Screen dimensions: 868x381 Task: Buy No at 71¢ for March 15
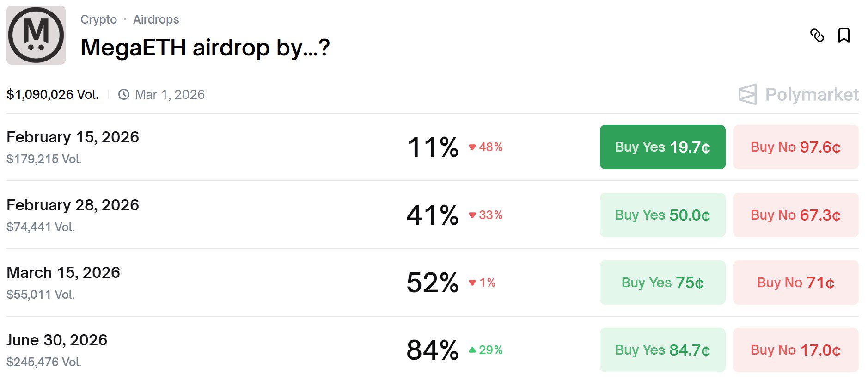coord(795,283)
